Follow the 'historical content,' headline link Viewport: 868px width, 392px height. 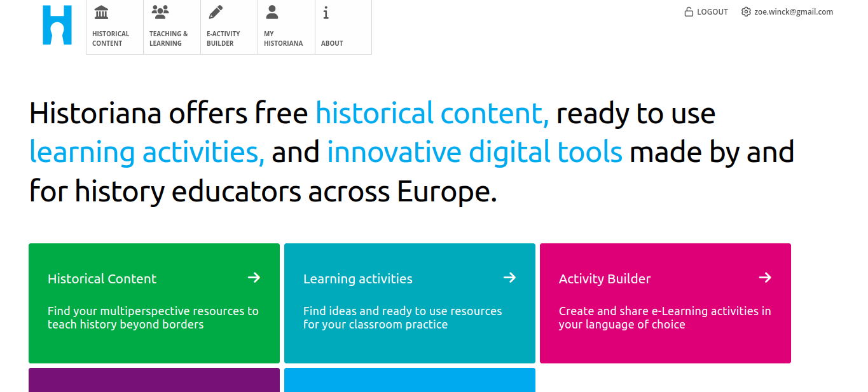click(432, 114)
